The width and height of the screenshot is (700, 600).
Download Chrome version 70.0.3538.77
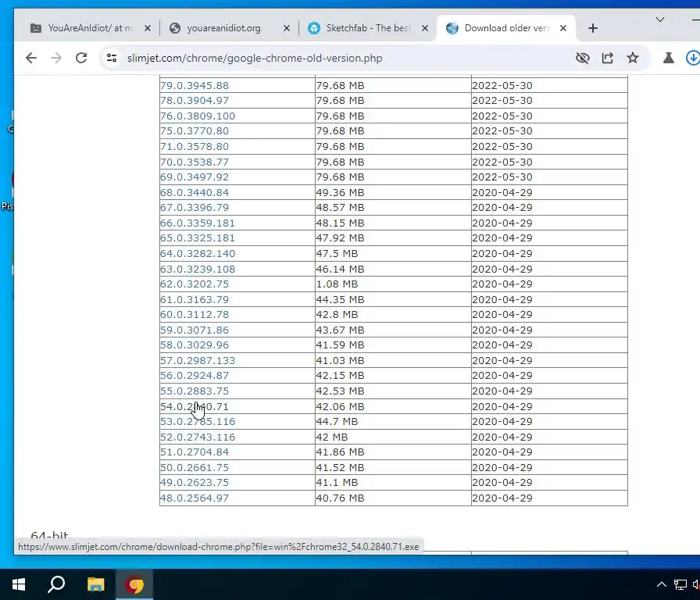195,162
